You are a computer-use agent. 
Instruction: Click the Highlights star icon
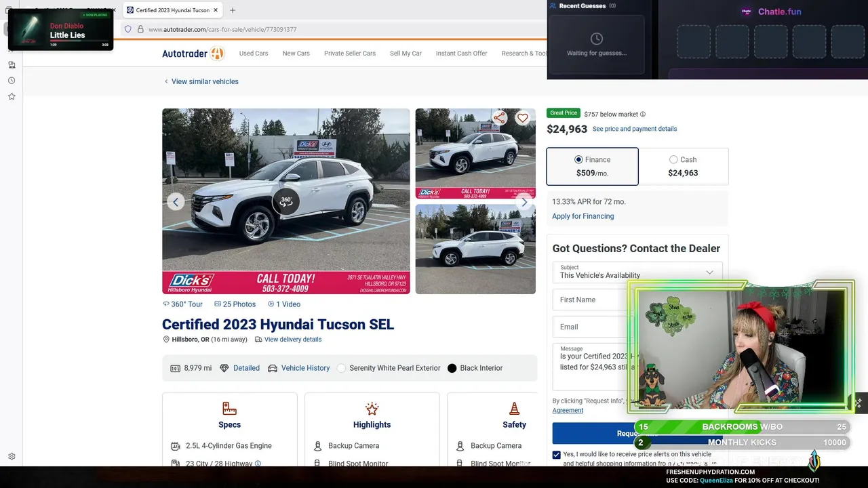(x=372, y=408)
